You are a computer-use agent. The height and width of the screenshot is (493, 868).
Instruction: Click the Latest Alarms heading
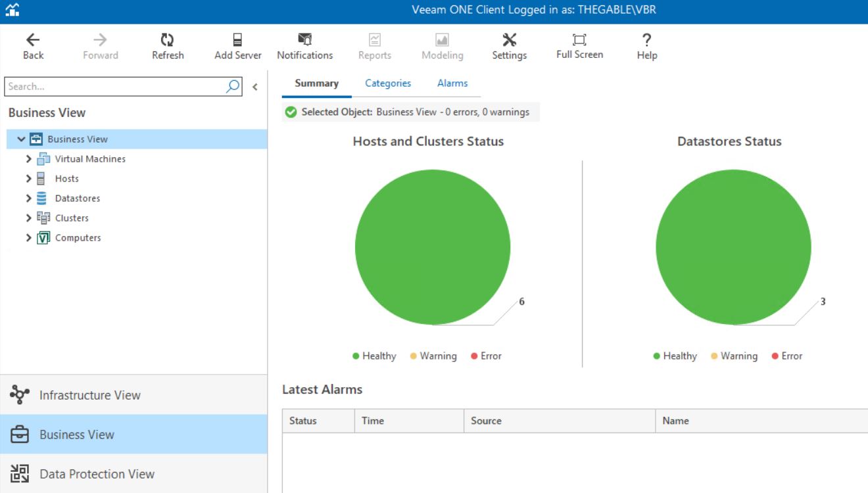pos(322,389)
